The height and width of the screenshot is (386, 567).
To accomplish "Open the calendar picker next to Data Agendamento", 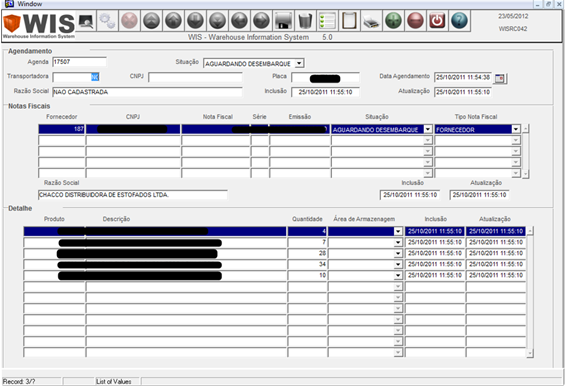I will (500, 78).
